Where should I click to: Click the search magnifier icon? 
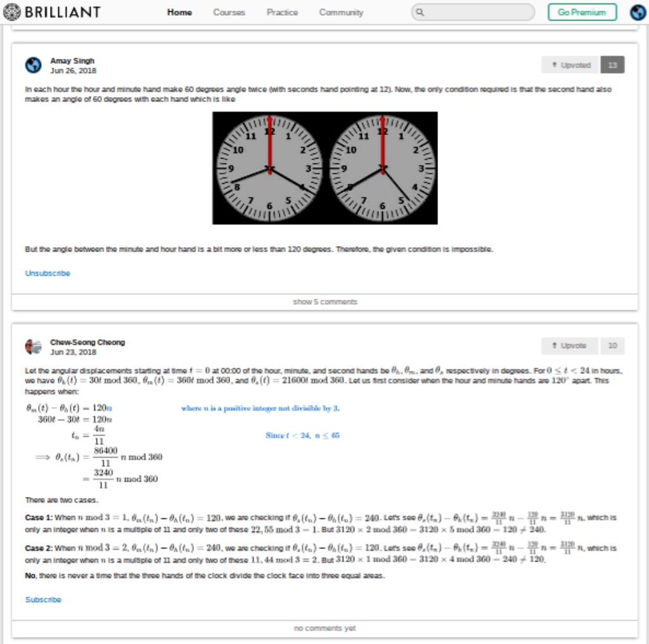[420, 12]
